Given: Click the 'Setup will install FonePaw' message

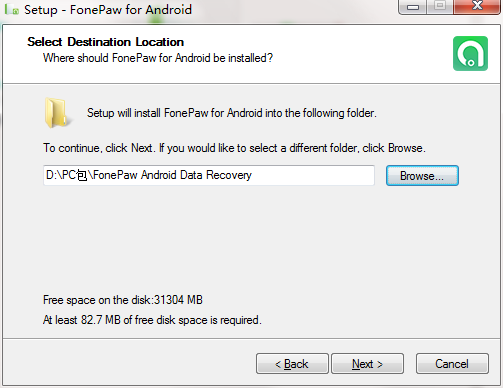Looking at the screenshot, I should pyautogui.click(x=232, y=113).
